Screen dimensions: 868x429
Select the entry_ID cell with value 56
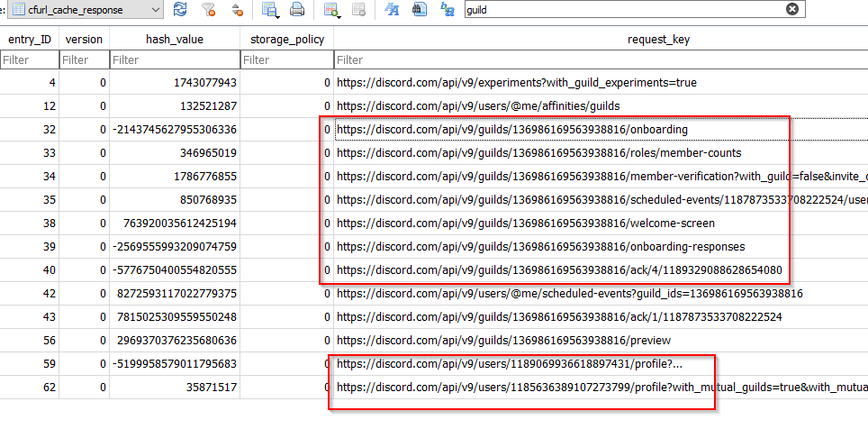30,341
